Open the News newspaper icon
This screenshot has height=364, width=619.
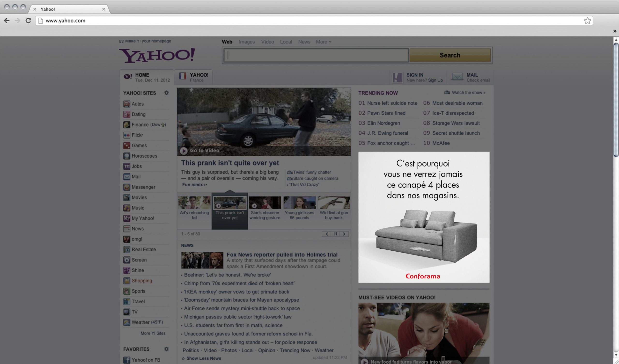pos(126,229)
